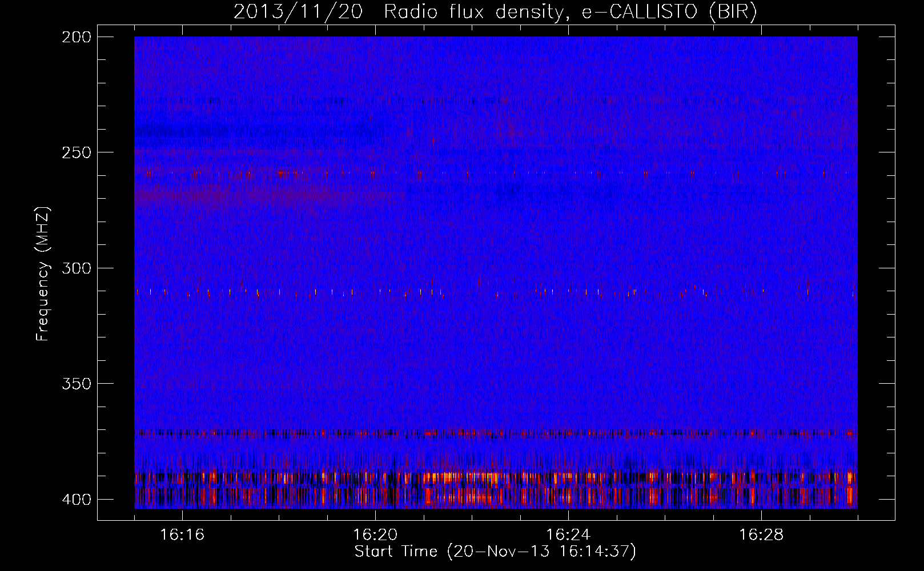
Task: Click the plot title "2013/11/20 Radio flux density, e-CALLISTO (BIR)"
Action: click(x=495, y=12)
